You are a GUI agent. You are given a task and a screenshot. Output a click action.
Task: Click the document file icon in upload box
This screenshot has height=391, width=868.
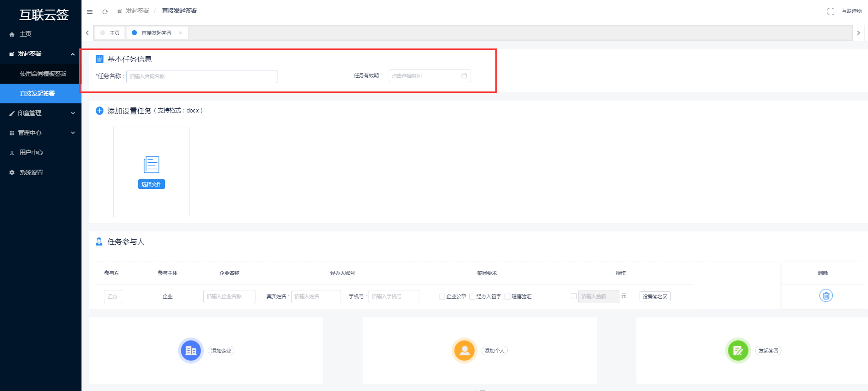pyautogui.click(x=152, y=165)
